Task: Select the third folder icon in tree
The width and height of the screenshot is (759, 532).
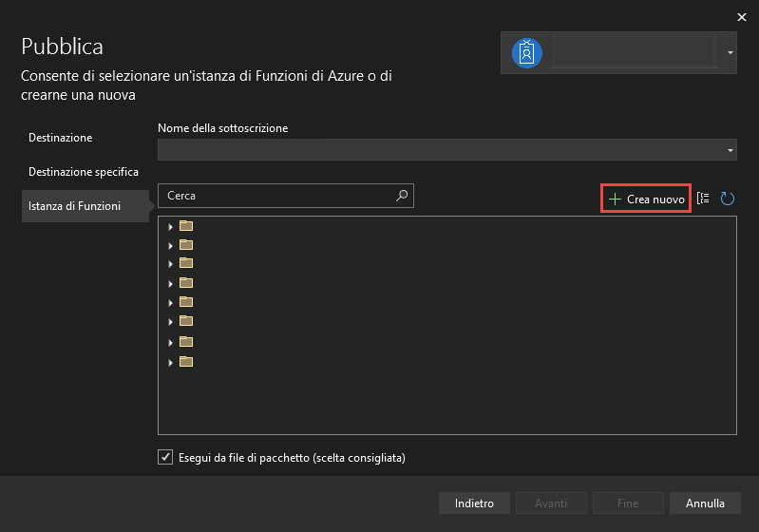Action: [x=186, y=263]
